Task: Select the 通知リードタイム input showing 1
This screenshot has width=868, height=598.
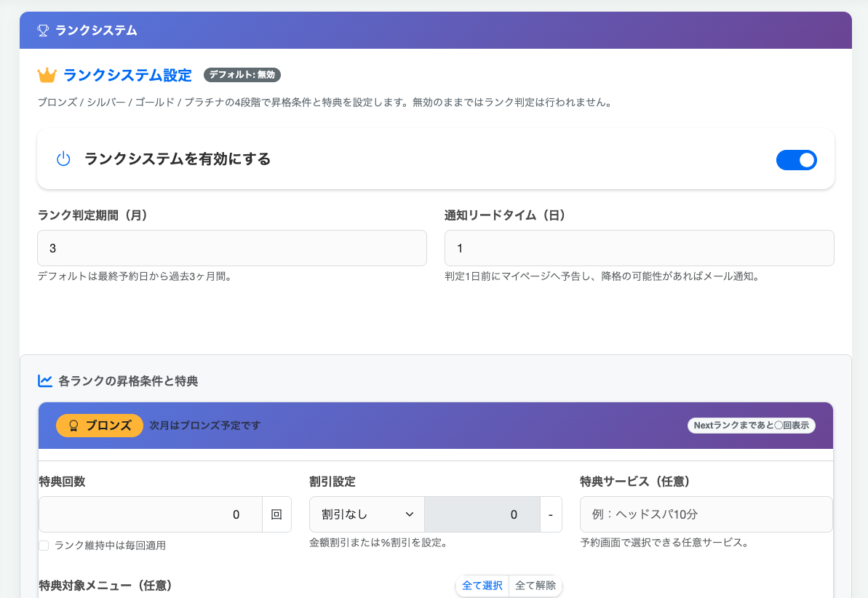Action: click(639, 247)
